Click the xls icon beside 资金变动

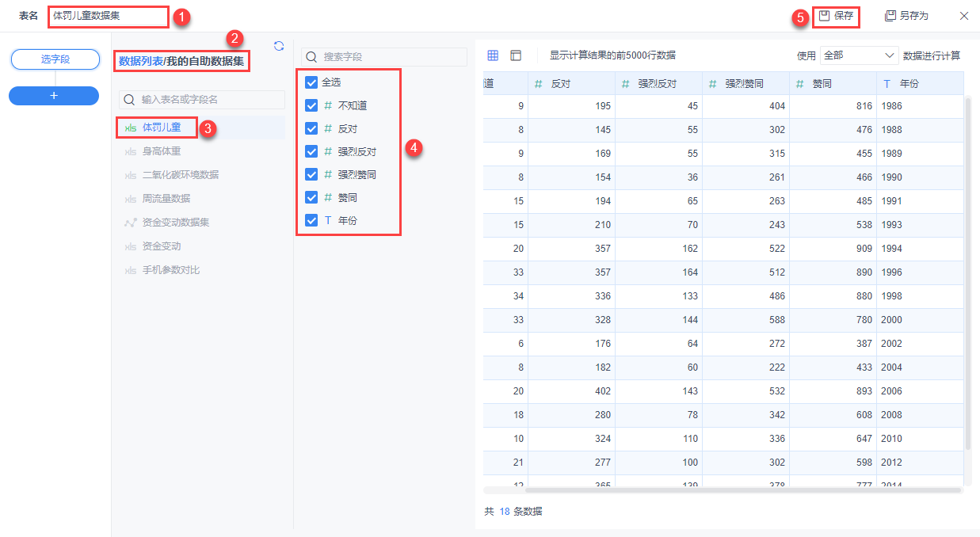131,246
